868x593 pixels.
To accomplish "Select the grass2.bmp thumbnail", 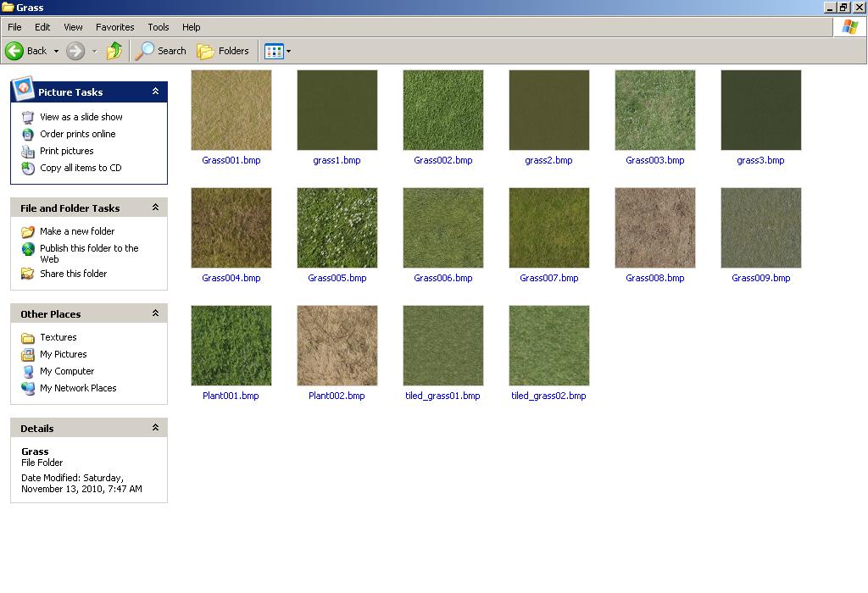I will click(549, 110).
